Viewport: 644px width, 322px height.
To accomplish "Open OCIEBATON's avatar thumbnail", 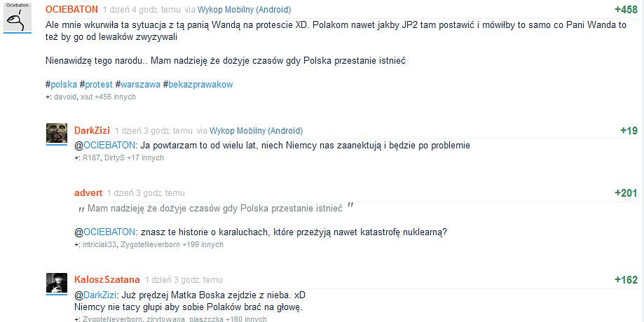I will [x=18, y=17].
